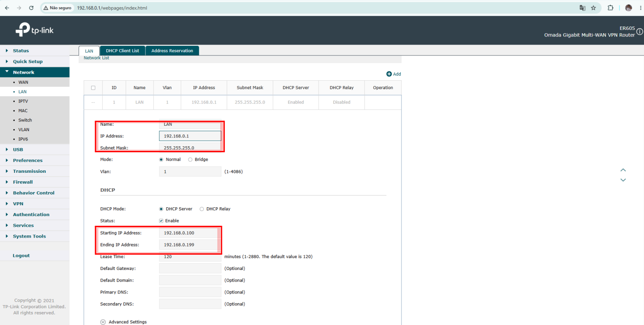Image resolution: width=644 pixels, height=325 pixels.
Task: Switch to the LAN tab
Action: [89, 51]
